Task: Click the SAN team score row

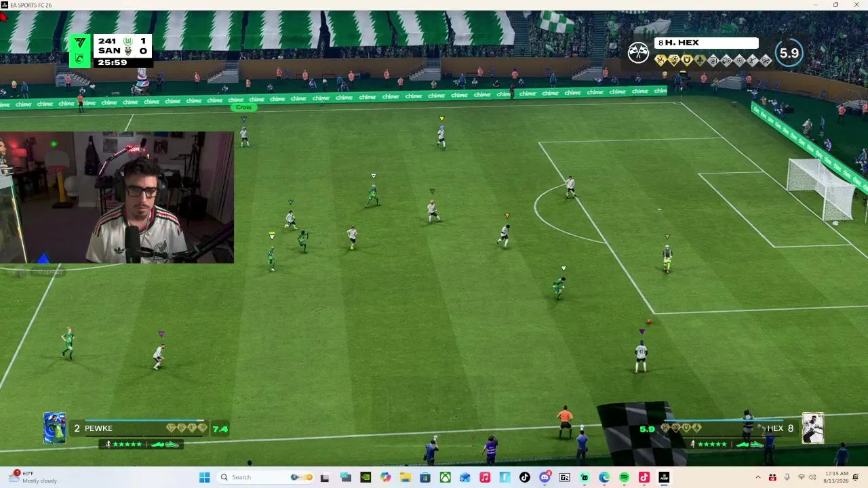Action: click(x=122, y=51)
